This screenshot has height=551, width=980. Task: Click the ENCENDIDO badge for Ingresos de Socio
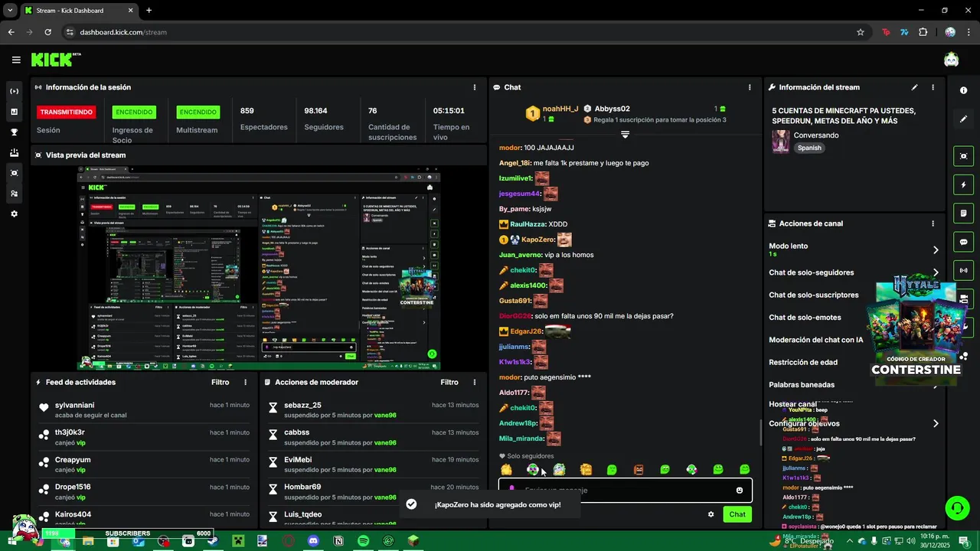click(x=134, y=112)
